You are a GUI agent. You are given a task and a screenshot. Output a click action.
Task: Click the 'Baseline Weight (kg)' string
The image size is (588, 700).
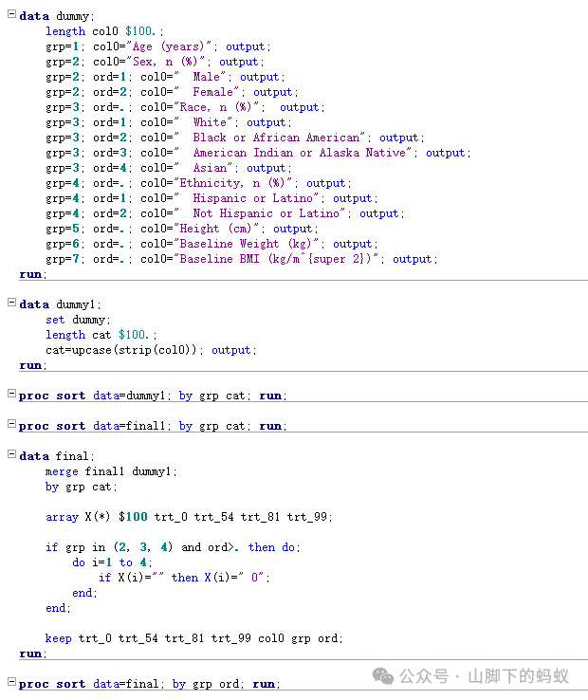(247, 244)
